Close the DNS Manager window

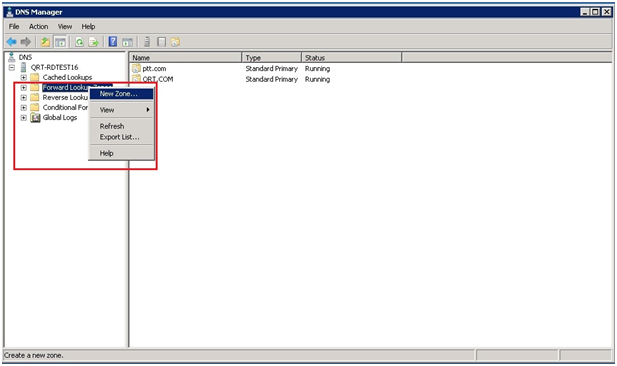click(x=607, y=12)
